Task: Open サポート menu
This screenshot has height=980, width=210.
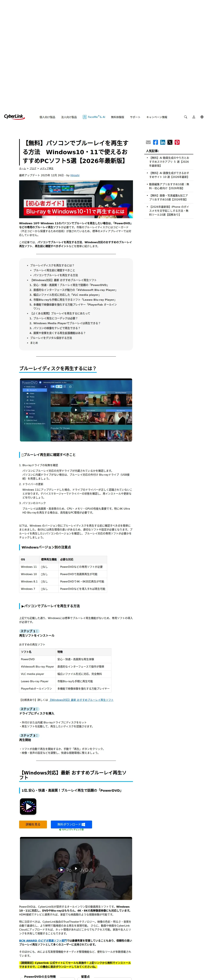Action: tap(135, 117)
